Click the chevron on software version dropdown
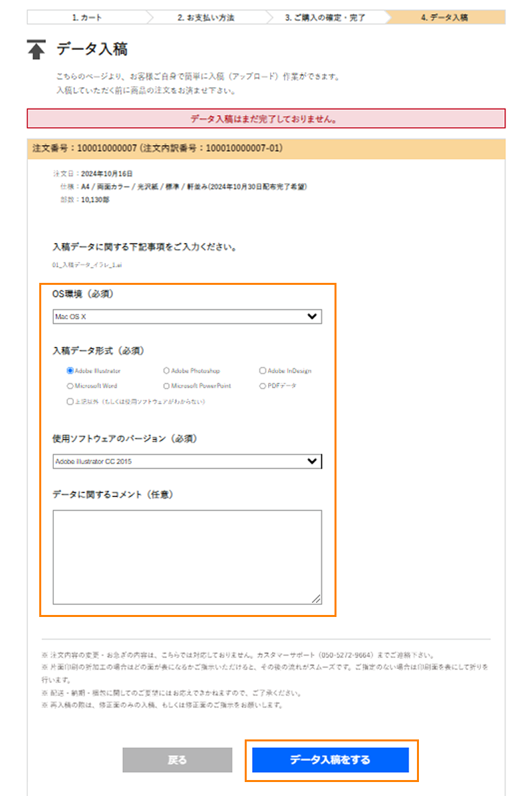This screenshot has height=796, width=532. 312,461
